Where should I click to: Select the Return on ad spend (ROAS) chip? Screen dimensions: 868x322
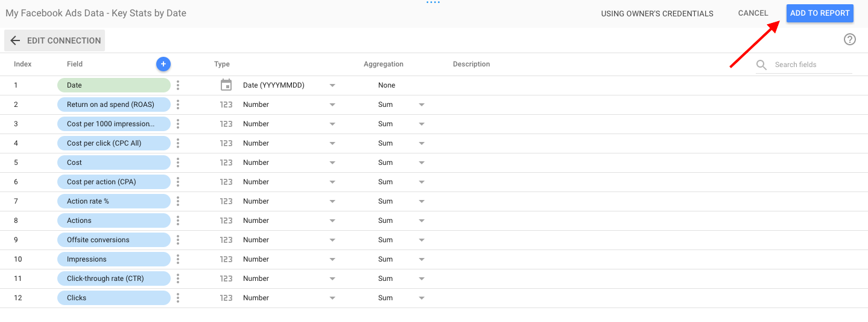[x=114, y=105]
